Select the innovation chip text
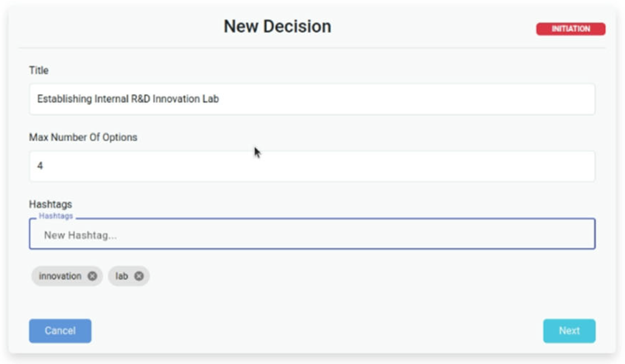 point(60,276)
